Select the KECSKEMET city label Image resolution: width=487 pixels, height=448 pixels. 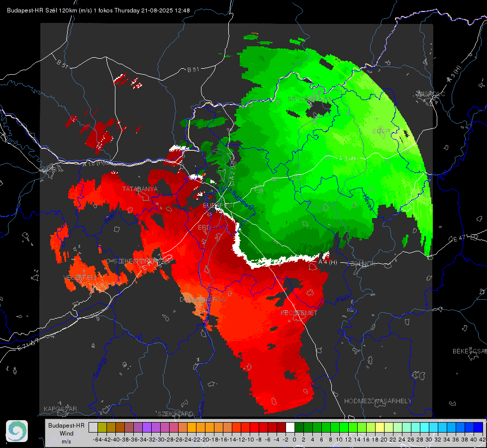coord(299,313)
